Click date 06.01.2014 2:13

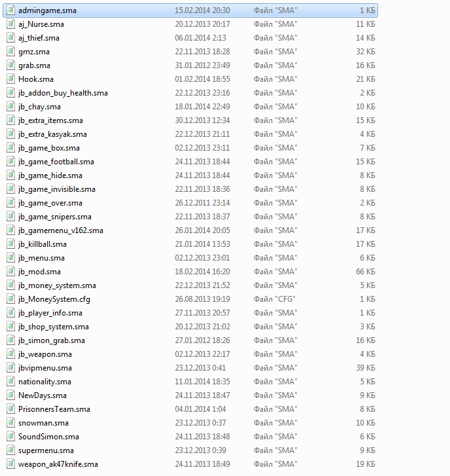200,37
